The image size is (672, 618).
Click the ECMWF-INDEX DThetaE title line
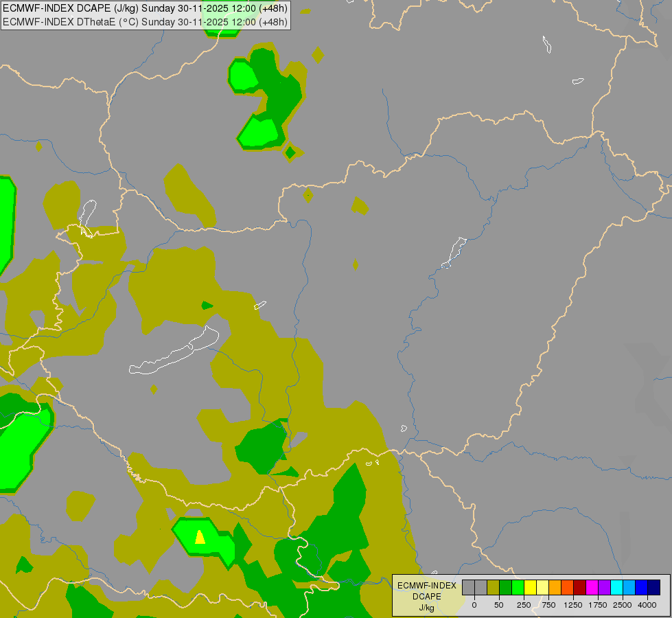coord(146,22)
